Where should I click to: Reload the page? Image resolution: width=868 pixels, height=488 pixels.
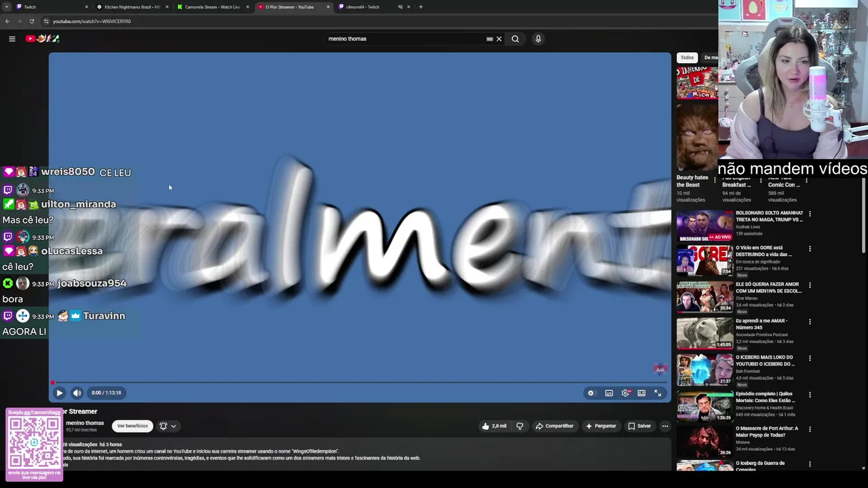coord(31,21)
